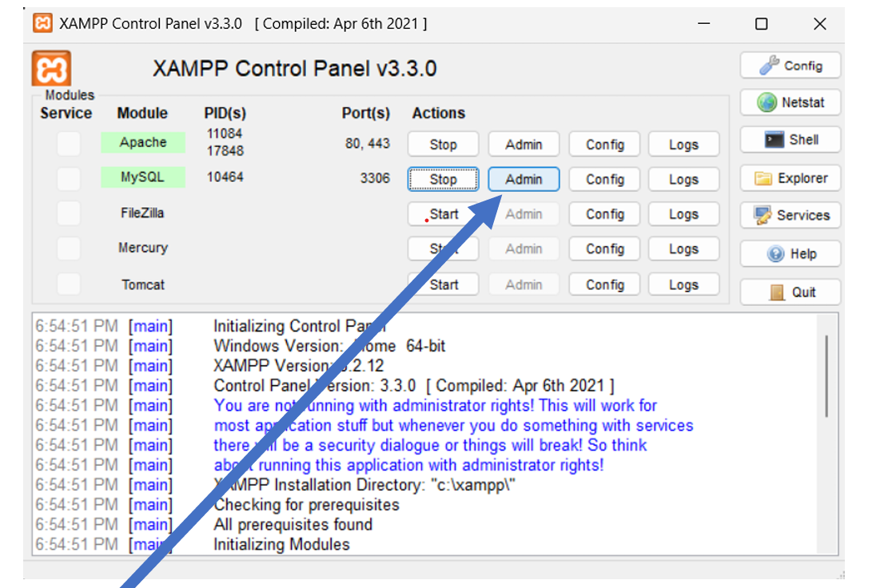View MySQL Logs

[683, 180]
